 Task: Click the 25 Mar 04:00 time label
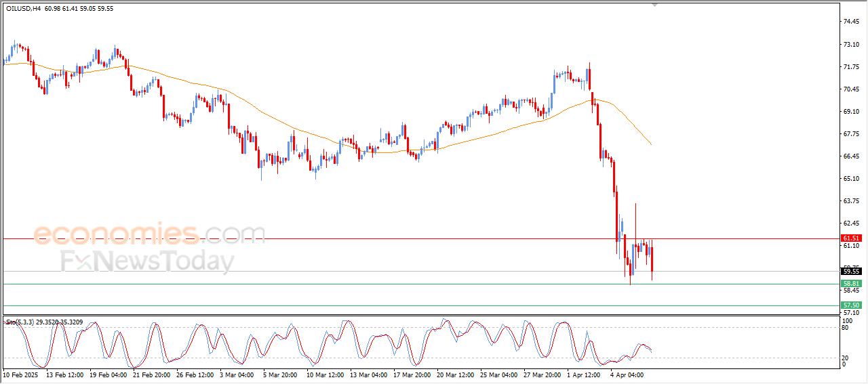(x=498, y=374)
